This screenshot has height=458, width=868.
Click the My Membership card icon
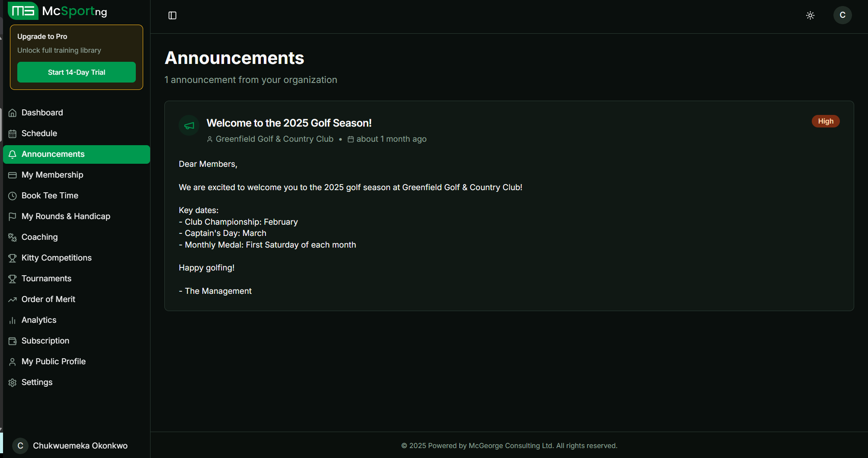13,175
